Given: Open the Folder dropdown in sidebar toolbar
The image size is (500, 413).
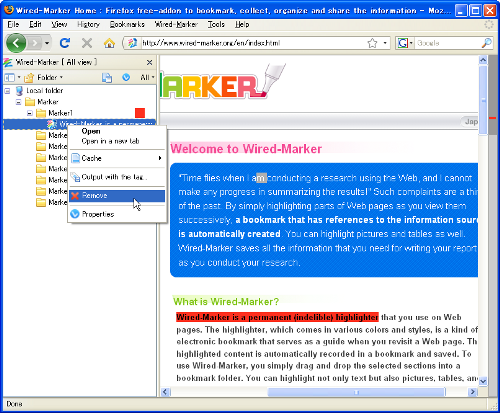Looking at the screenshot, I should (x=44, y=77).
